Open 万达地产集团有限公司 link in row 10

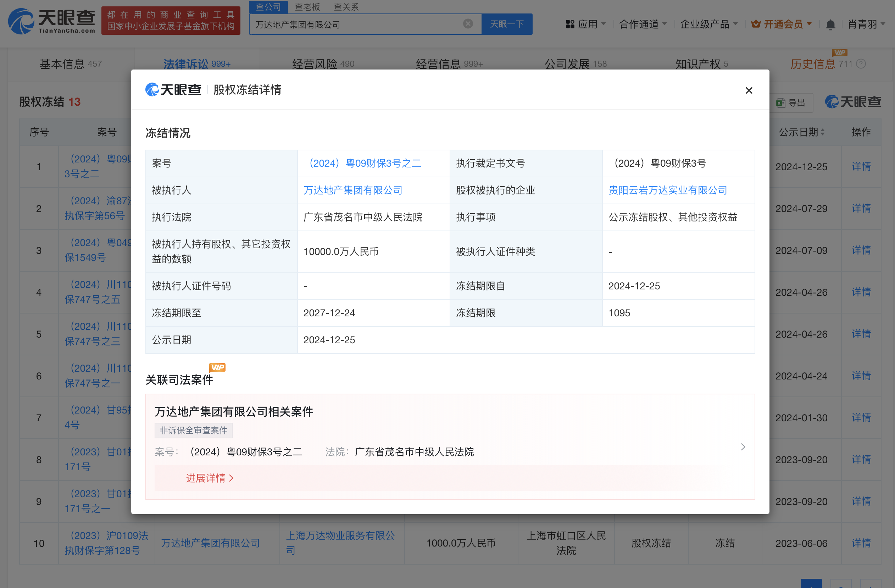(x=211, y=543)
